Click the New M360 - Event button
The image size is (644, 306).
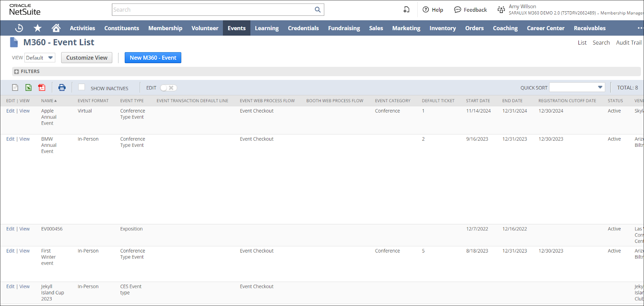[x=153, y=58]
